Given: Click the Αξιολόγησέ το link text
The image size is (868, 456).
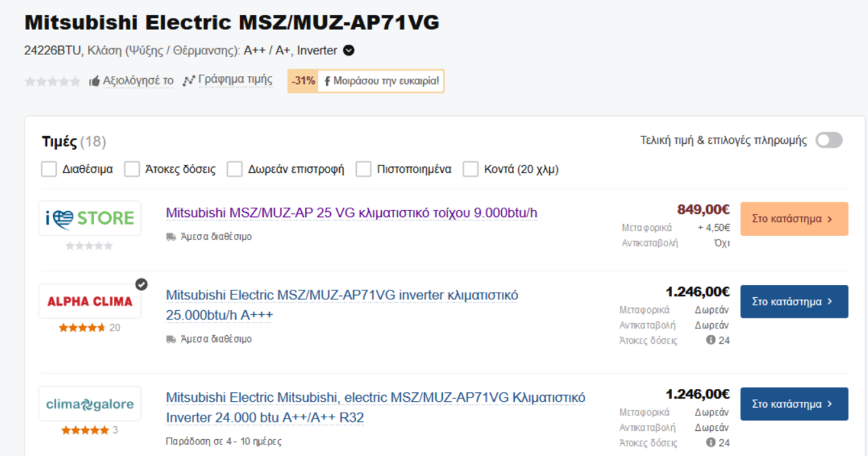Looking at the screenshot, I should [x=138, y=81].
